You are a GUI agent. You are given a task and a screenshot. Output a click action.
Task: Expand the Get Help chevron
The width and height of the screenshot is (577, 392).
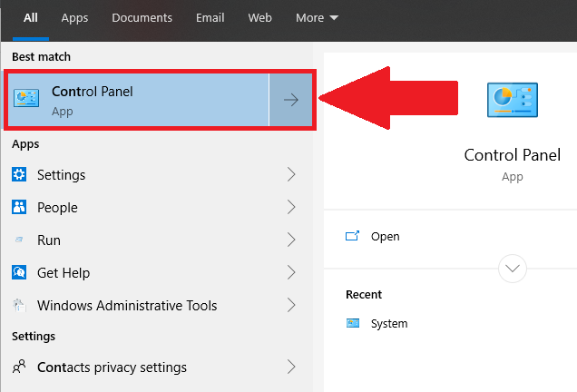click(x=291, y=273)
